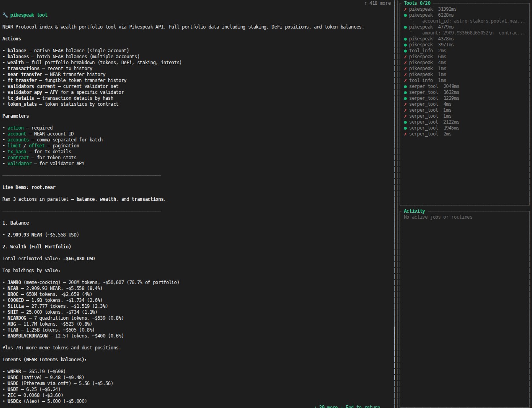The height and width of the screenshot is (408, 532).
Task: Click 'balance' in the Actions list
Action: [17, 51]
